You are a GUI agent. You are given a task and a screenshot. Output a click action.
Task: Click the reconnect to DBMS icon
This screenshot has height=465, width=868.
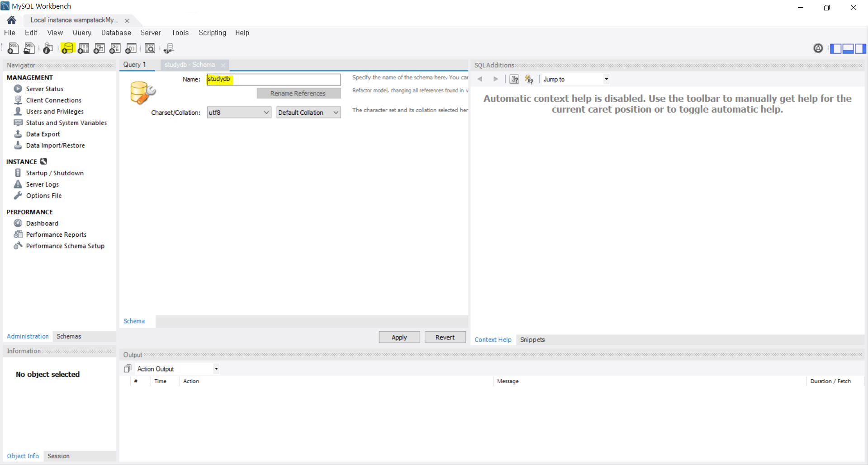(x=169, y=48)
